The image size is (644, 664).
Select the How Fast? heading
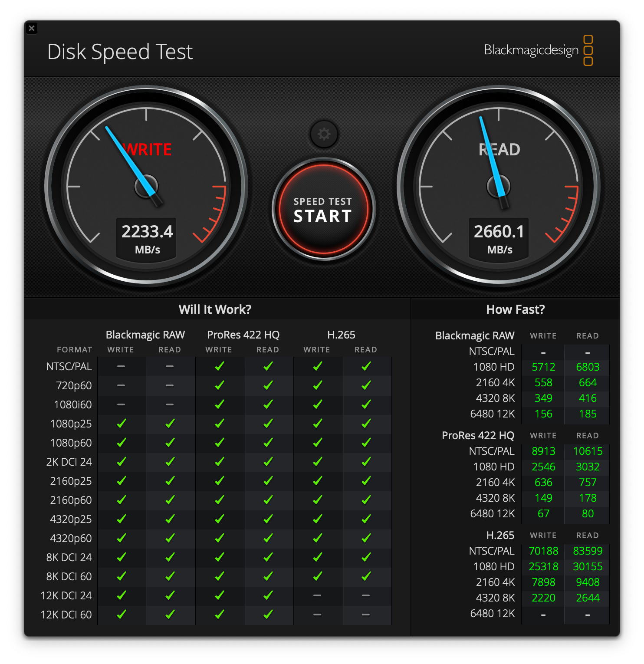click(x=515, y=309)
